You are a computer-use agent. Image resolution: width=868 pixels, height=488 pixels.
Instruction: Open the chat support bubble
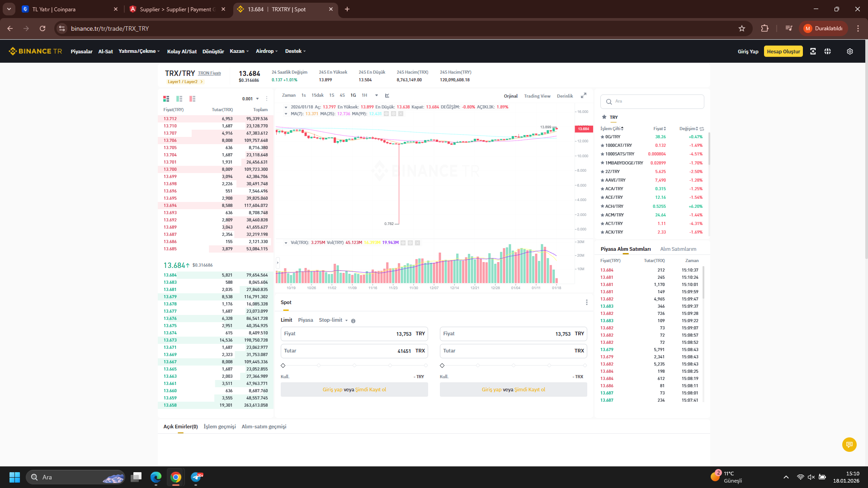[x=849, y=445]
